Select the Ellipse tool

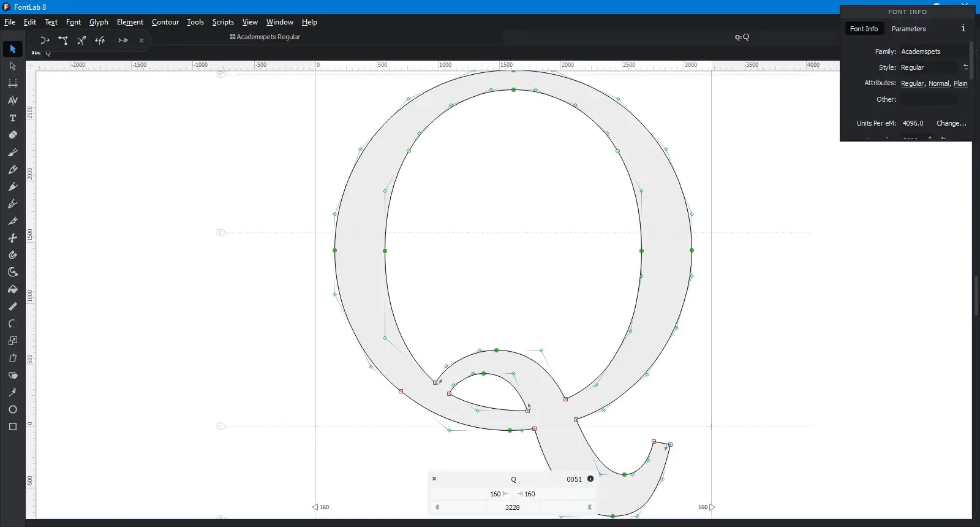click(x=13, y=409)
